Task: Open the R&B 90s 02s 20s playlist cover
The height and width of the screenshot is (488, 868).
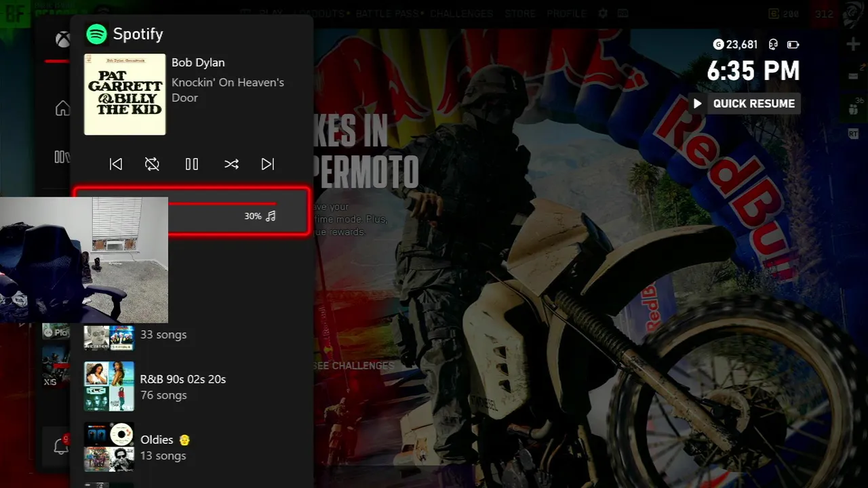Action: click(x=109, y=386)
